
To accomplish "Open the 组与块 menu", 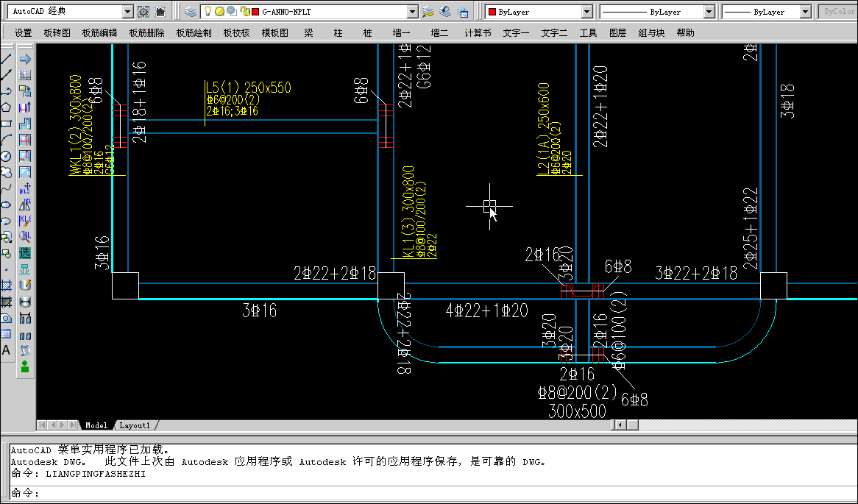I will click(x=651, y=33).
